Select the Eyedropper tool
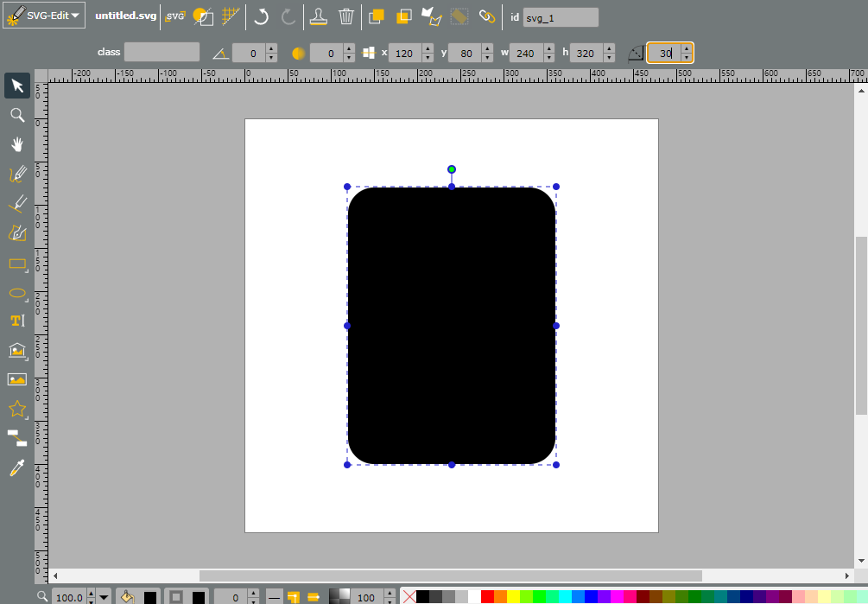868x604 pixels. point(17,467)
